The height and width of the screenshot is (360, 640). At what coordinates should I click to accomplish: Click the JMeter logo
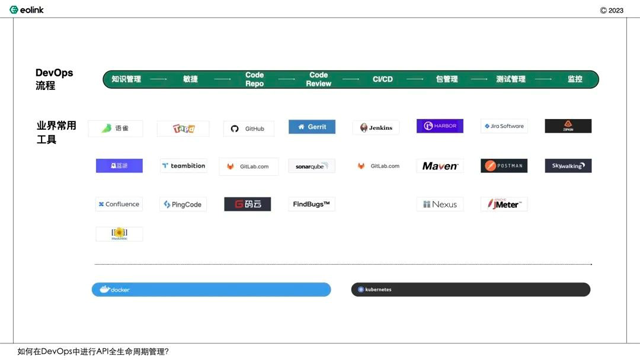504,204
